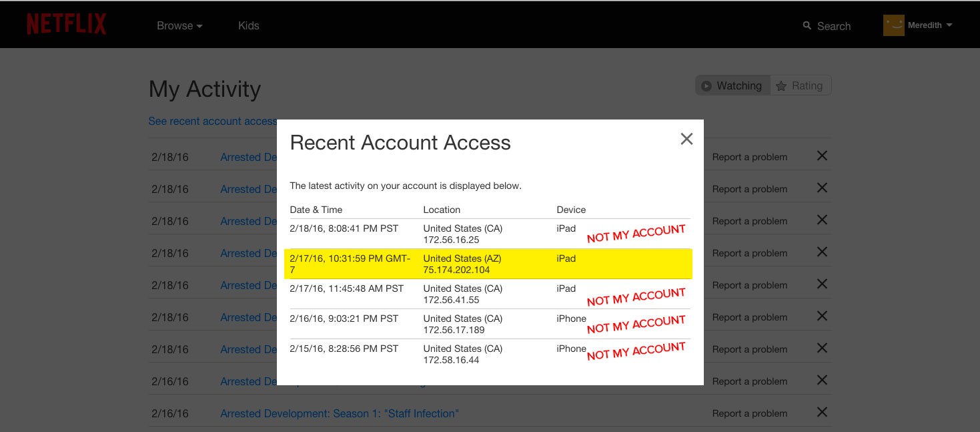The image size is (980, 432).
Task: Click Meredith's profile avatar
Action: (x=894, y=25)
